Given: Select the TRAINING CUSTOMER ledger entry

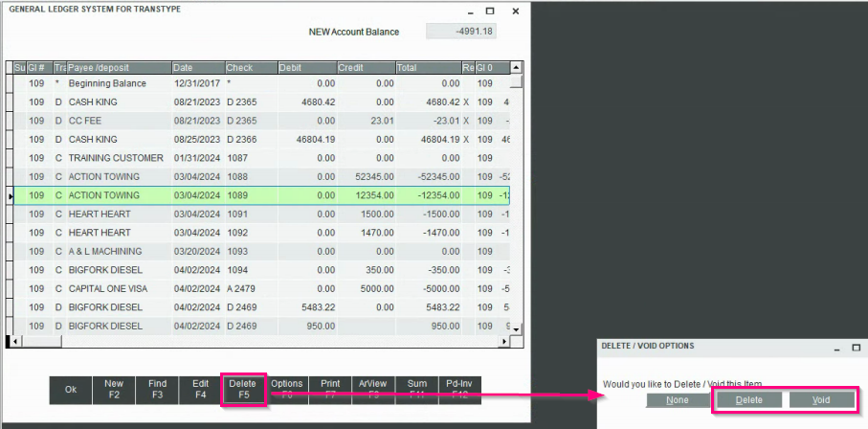Looking at the screenshot, I should (116, 158).
